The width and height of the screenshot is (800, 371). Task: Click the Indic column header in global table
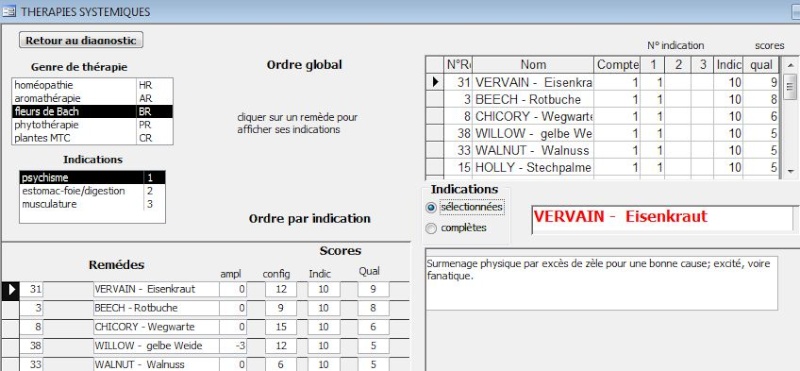(728, 65)
